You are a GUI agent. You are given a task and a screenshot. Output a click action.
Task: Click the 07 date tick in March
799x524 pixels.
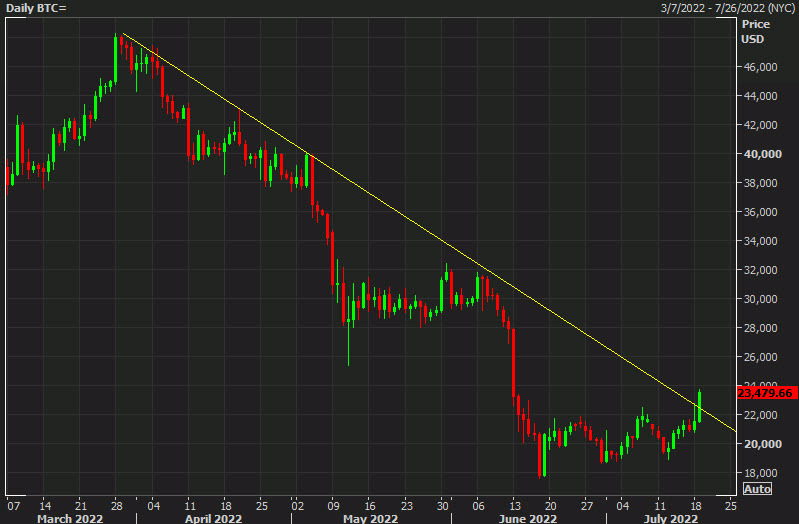[13, 506]
